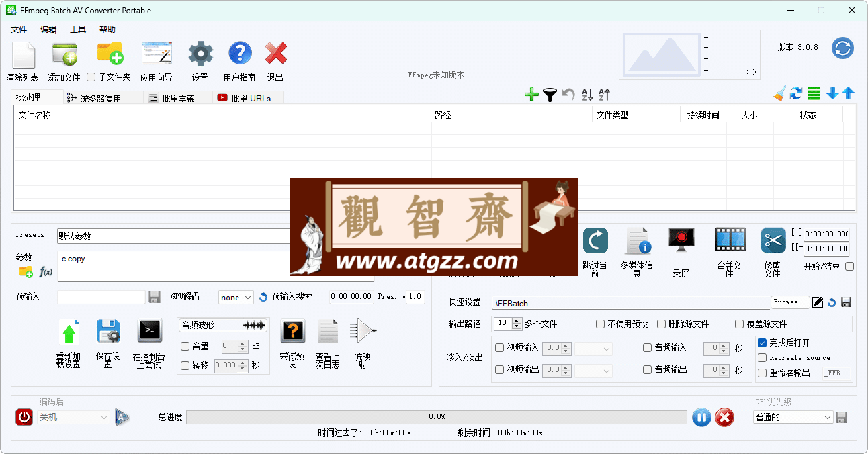The image size is (868, 454).
Task: Toggle the 重命名输出 checkbox
Action: click(762, 373)
